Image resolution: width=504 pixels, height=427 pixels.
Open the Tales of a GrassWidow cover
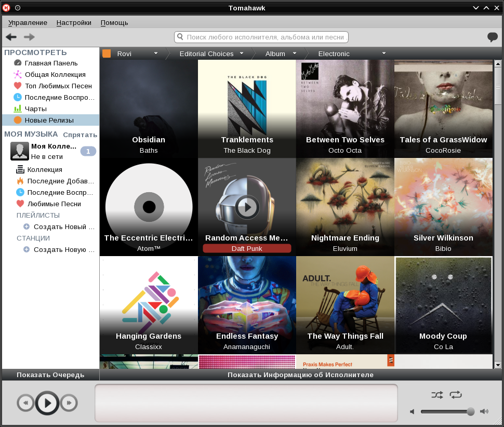click(443, 109)
